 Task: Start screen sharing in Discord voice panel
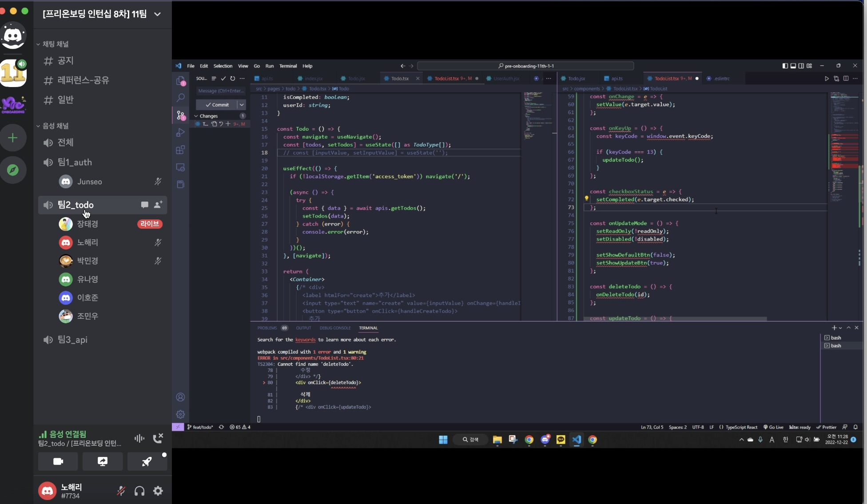pos(103,461)
